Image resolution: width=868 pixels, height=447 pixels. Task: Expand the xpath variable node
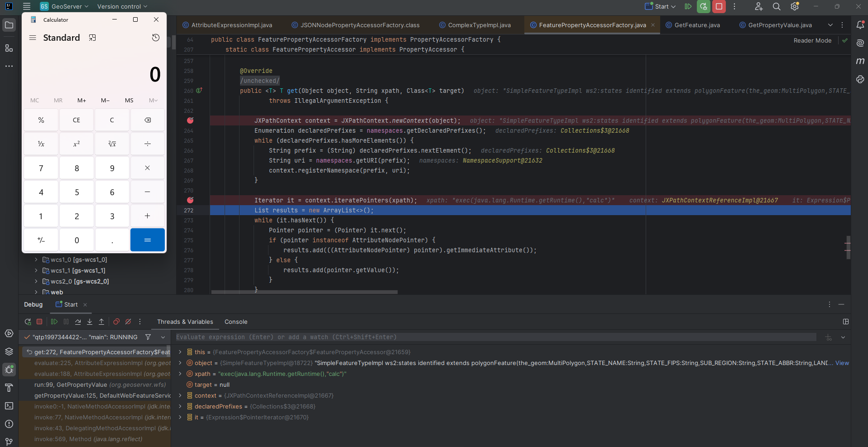tap(180, 374)
